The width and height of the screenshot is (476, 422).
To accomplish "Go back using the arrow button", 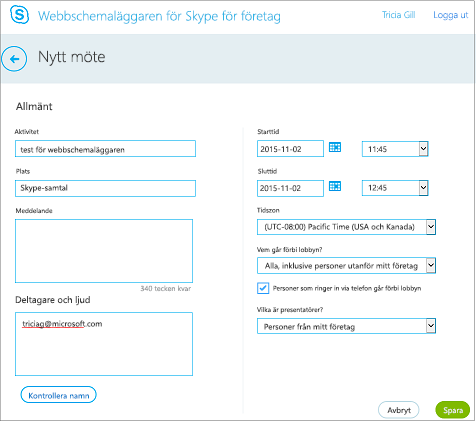I will pyautogui.click(x=14, y=59).
